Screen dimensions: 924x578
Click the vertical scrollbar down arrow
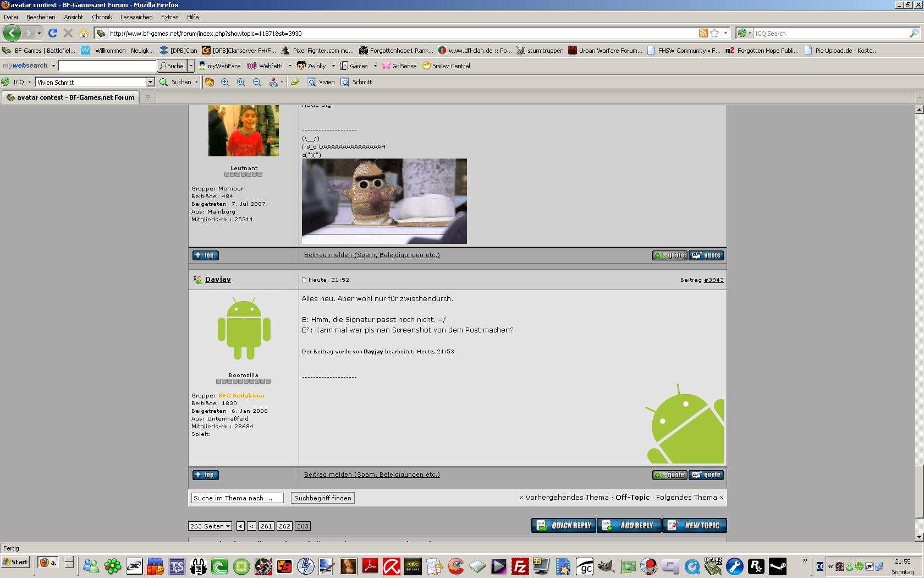(919, 537)
